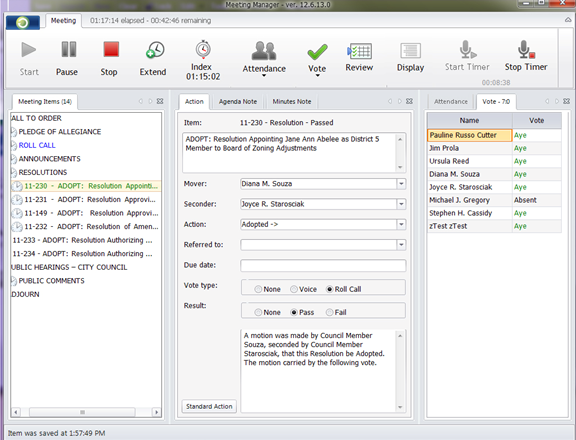Select Michael J. Gregory vote row
Screen dimensions: 576x440
[x=494, y=200]
